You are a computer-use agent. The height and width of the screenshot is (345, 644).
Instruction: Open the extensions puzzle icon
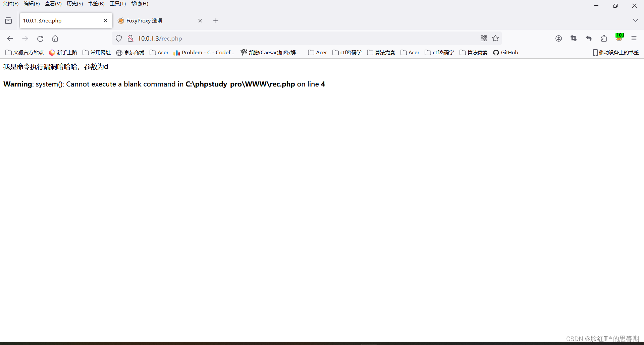coord(604,39)
